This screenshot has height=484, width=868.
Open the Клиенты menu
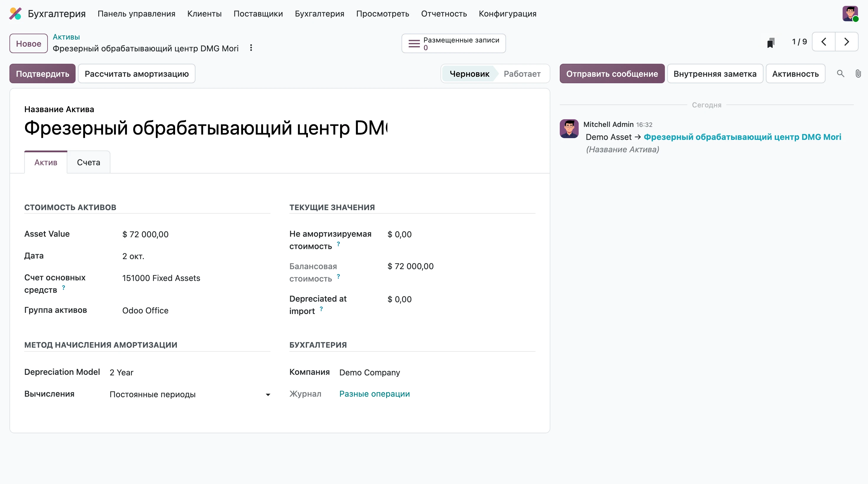205,14
